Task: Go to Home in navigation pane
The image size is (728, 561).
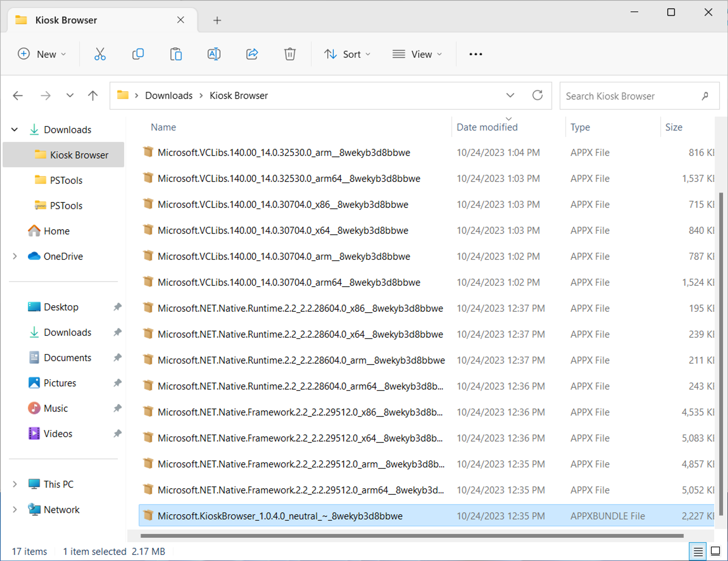Action: pos(49,231)
